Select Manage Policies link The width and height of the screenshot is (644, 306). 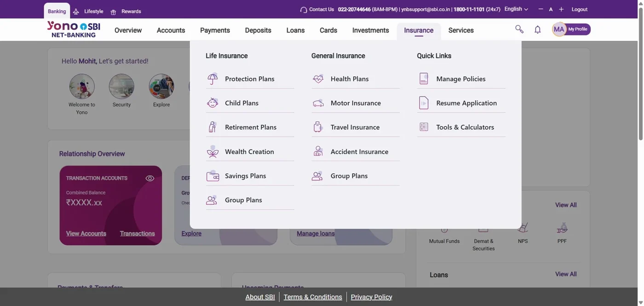[x=461, y=79]
